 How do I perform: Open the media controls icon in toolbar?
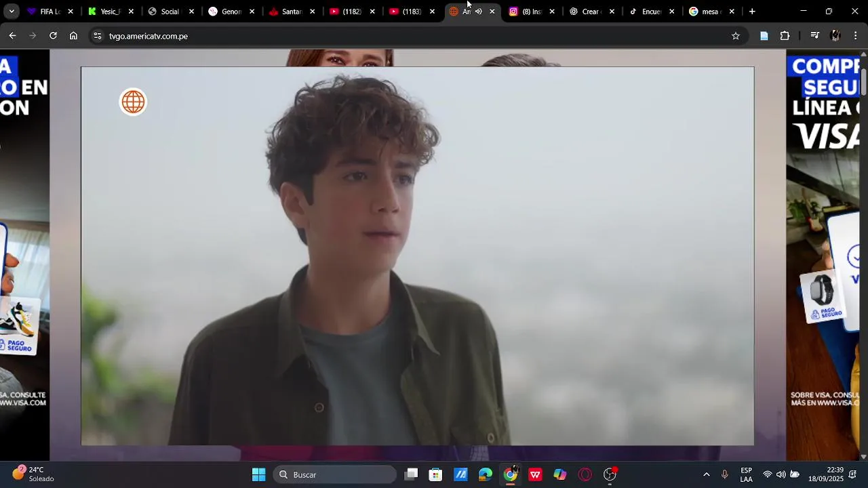click(815, 36)
